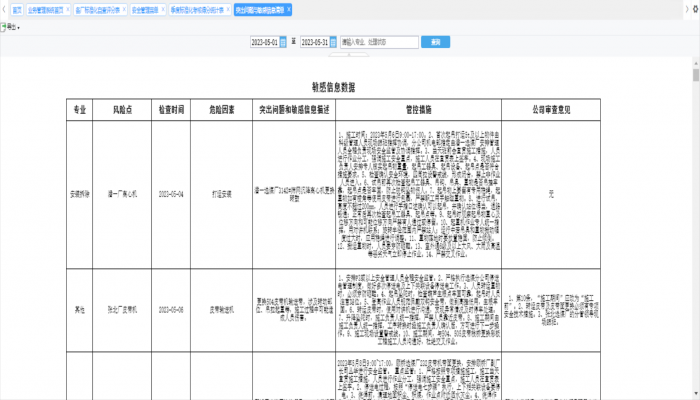Click the start date field 2023-05-01
The height and width of the screenshot is (400, 700).
click(264, 43)
